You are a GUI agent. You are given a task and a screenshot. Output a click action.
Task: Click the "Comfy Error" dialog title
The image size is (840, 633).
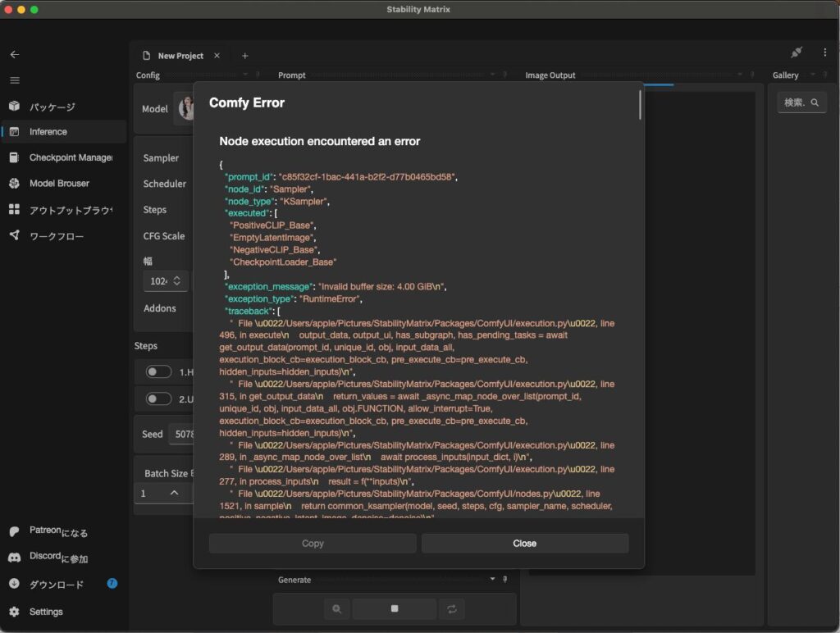(246, 102)
